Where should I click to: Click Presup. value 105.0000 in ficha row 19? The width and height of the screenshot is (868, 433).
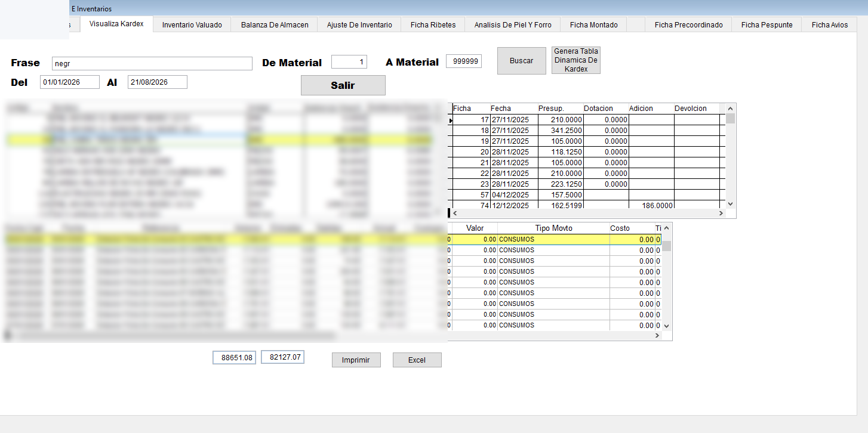[561, 141]
